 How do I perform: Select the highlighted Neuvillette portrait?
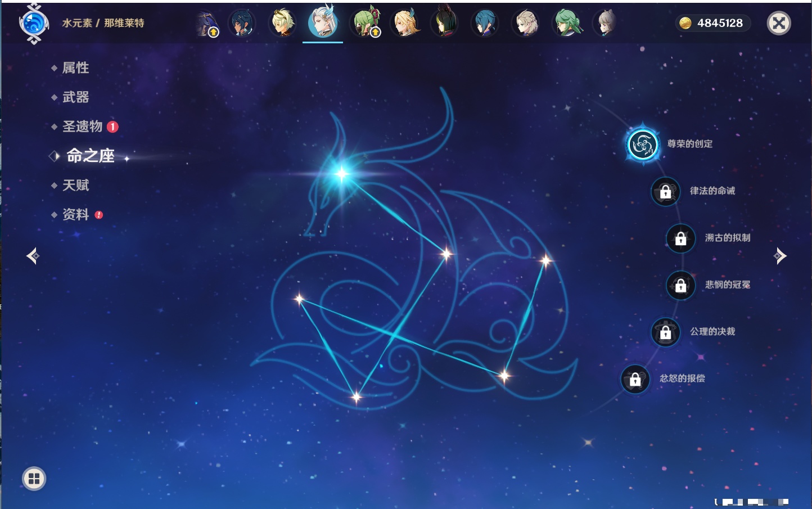pyautogui.click(x=323, y=21)
